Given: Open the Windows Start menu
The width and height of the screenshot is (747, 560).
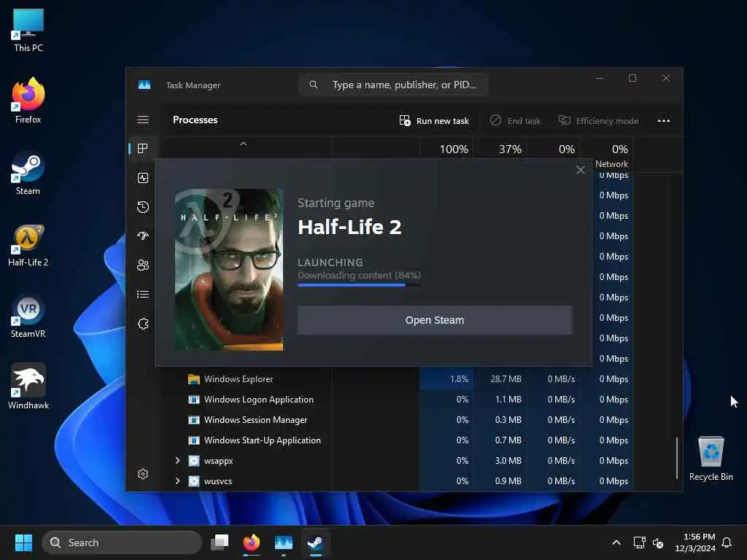Looking at the screenshot, I should (x=23, y=542).
